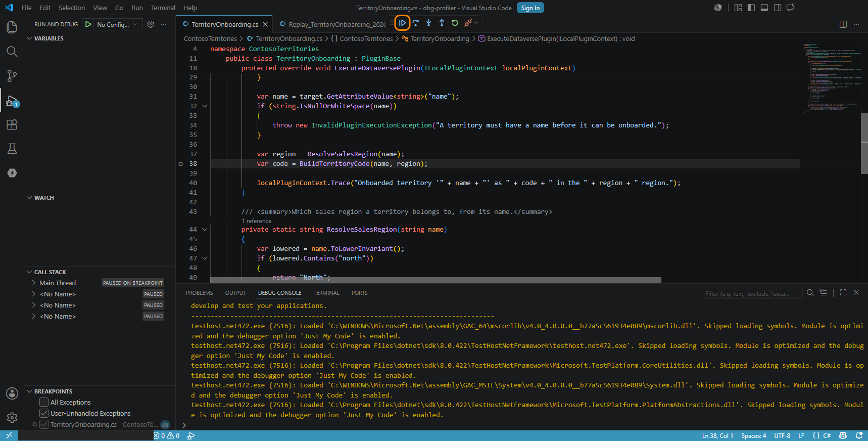This screenshot has width=868, height=441.
Task: Open the Chat icon in title bar
Action: click(x=791, y=8)
